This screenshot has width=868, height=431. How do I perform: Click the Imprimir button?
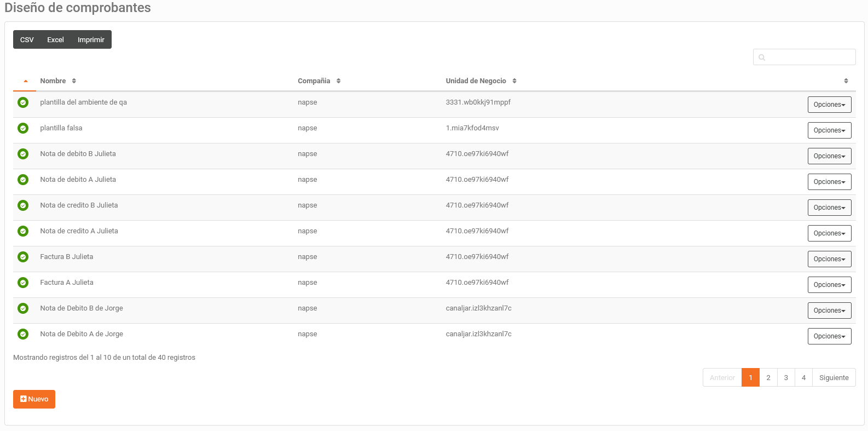pyautogui.click(x=91, y=39)
